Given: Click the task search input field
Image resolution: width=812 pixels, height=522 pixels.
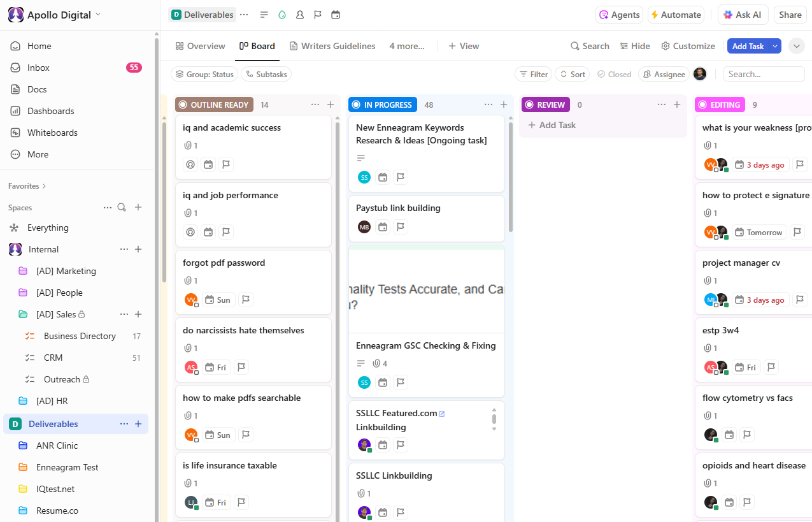Looking at the screenshot, I should pos(764,74).
